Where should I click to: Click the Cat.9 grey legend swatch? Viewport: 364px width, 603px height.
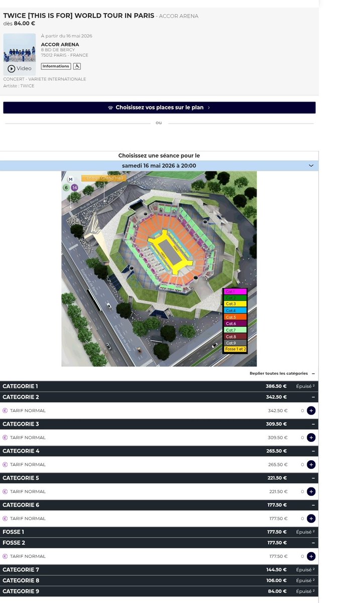tap(235, 343)
